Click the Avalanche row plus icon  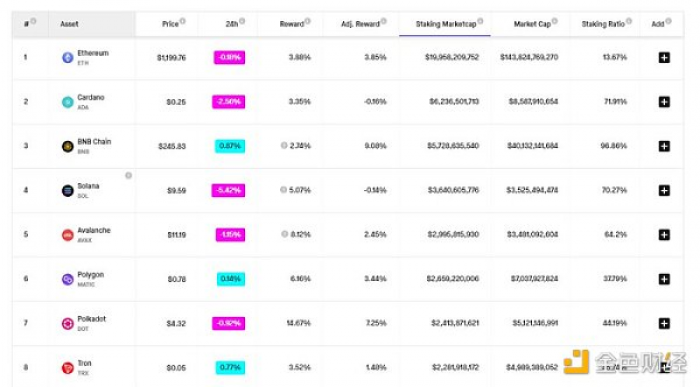coord(664,235)
